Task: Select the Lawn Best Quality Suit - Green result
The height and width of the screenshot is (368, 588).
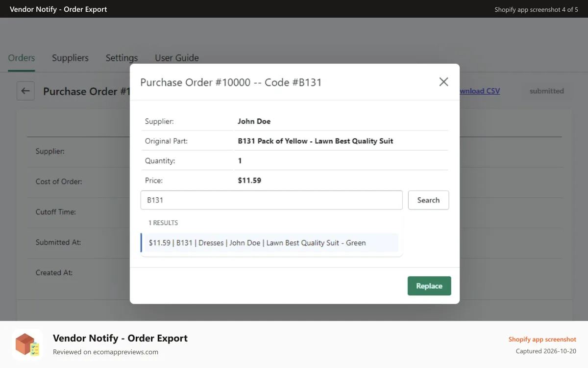Action: pos(269,243)
